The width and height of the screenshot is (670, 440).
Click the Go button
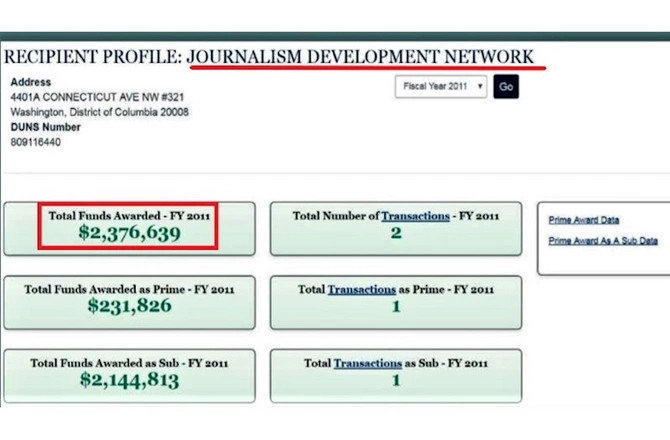click(506, 87)
